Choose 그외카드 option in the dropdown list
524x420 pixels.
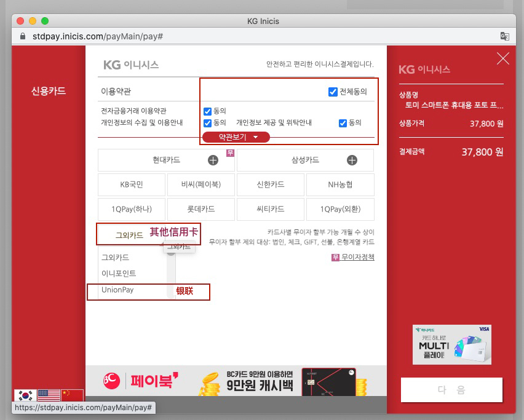pos(115,258)
